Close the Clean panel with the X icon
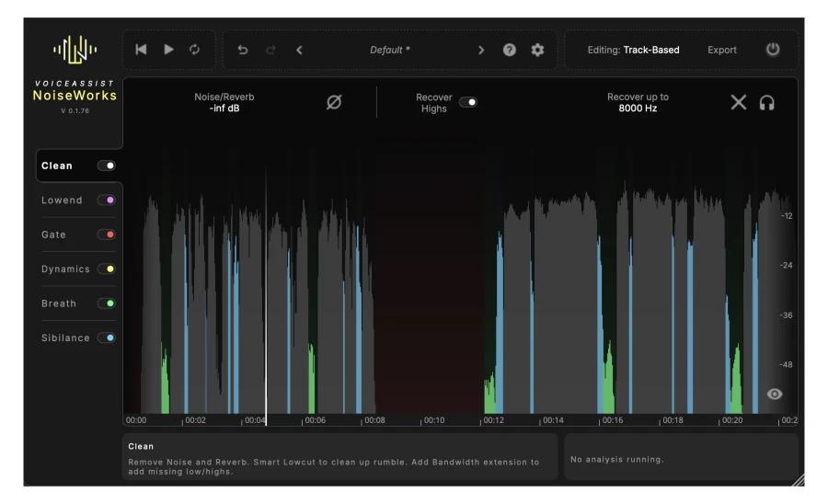The width and height of the screenshot is (828, 504). point(738,102)
